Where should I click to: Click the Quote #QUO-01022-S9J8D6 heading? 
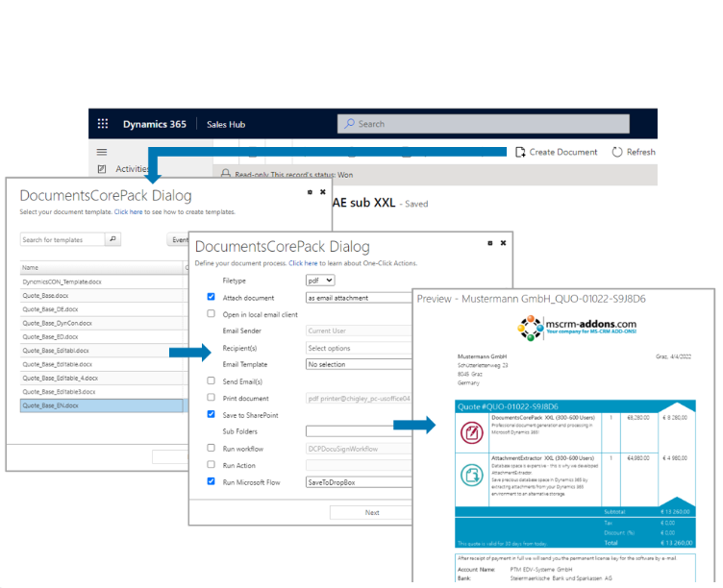pyautogui.click(x=508, y=406)
